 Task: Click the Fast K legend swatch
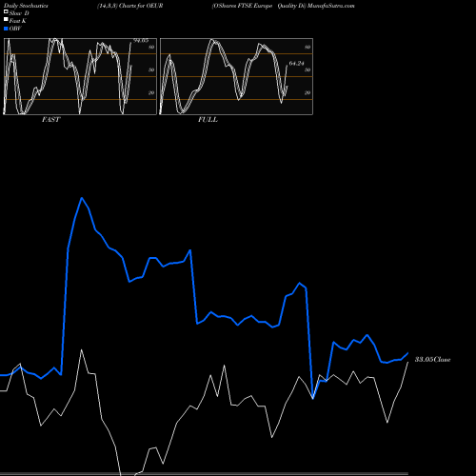click(6, 20)
